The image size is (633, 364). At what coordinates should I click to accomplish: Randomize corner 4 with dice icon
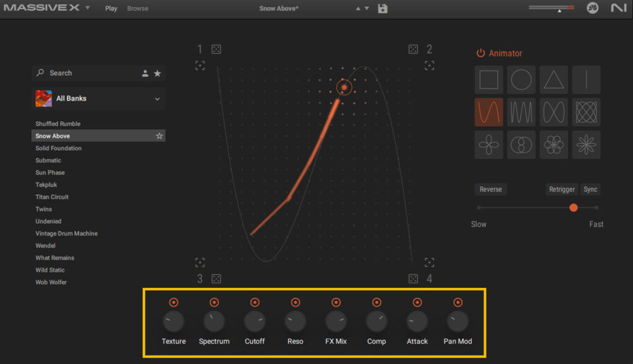click(413, 279)
